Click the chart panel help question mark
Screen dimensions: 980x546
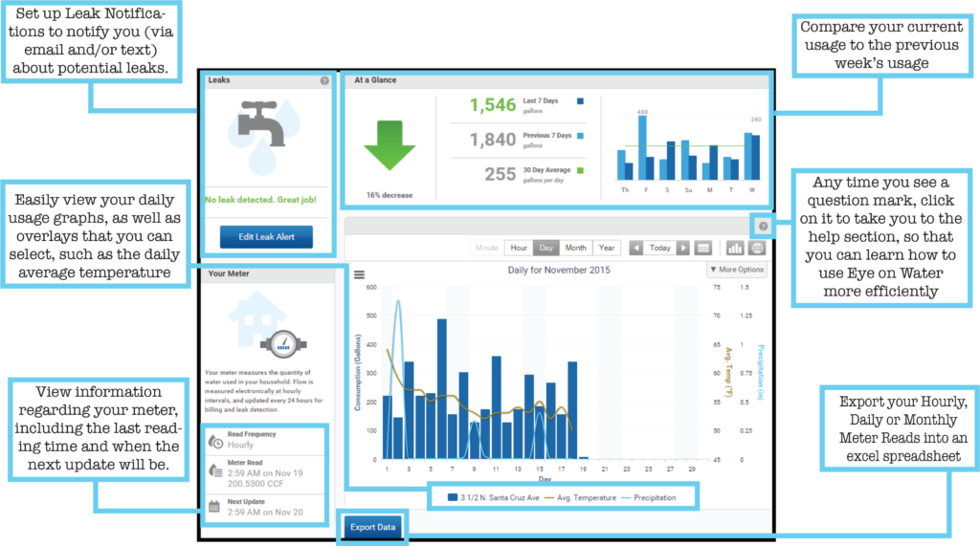coord(763,226)
